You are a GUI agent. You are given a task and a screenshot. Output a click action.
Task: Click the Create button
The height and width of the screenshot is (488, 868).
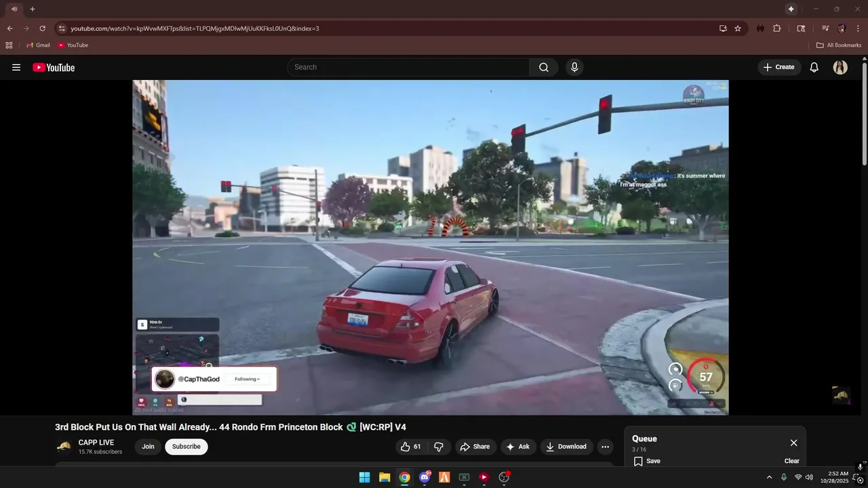point(779,67)
